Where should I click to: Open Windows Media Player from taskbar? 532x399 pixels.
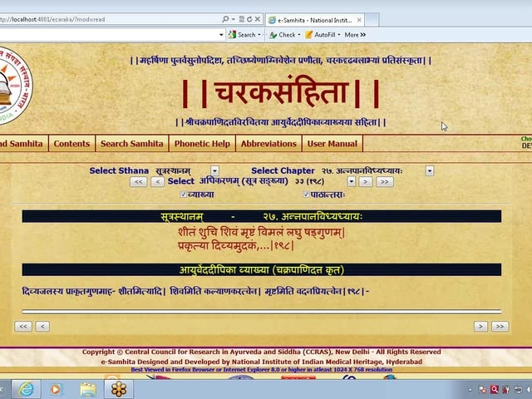pyautogui.click(x=57, y=389)
